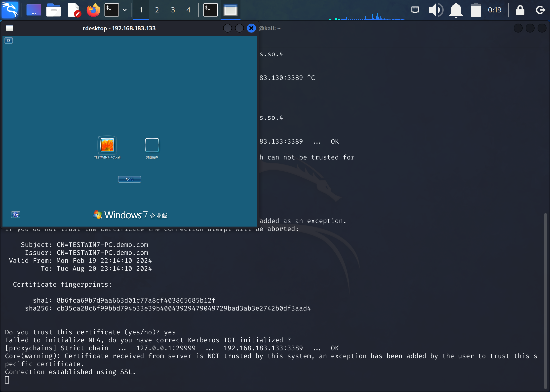
Task: Open the rdesktop window menu icon
Action: (x=9, y=28)
